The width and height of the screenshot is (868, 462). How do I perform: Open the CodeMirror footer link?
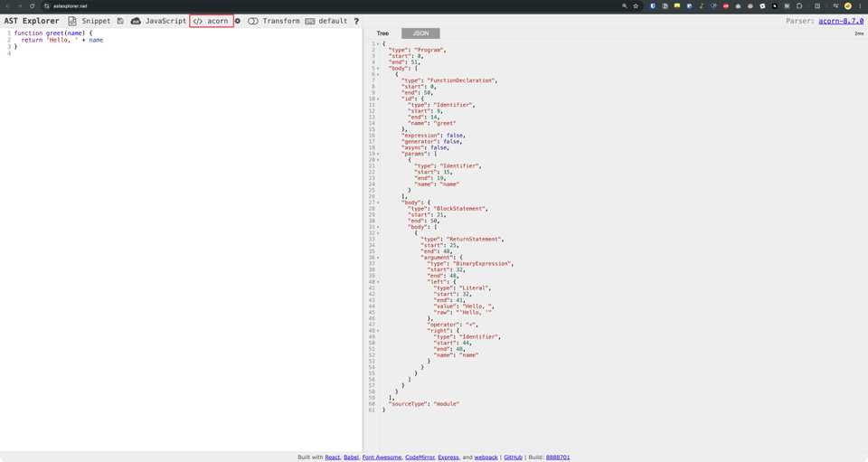click(420, 457)
